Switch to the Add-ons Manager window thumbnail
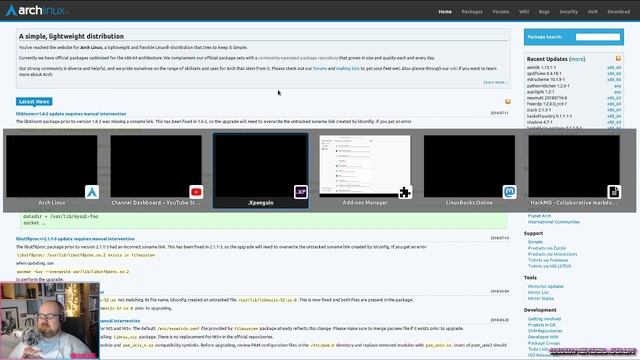640x360 pixels. tap(365, 166)
